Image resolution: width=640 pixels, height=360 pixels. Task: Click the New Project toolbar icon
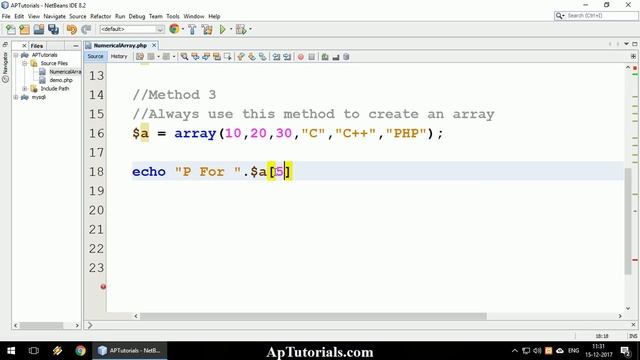click(x=24, y=29)
